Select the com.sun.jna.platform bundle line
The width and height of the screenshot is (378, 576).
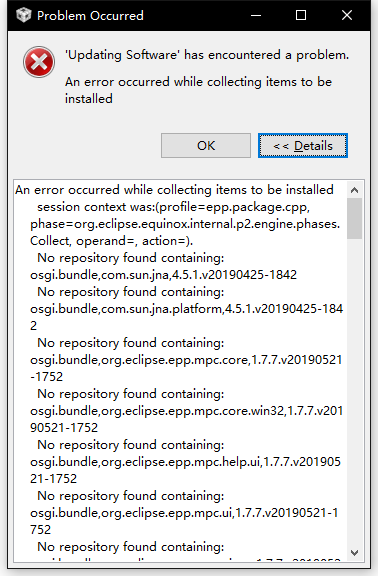[187, 317]
